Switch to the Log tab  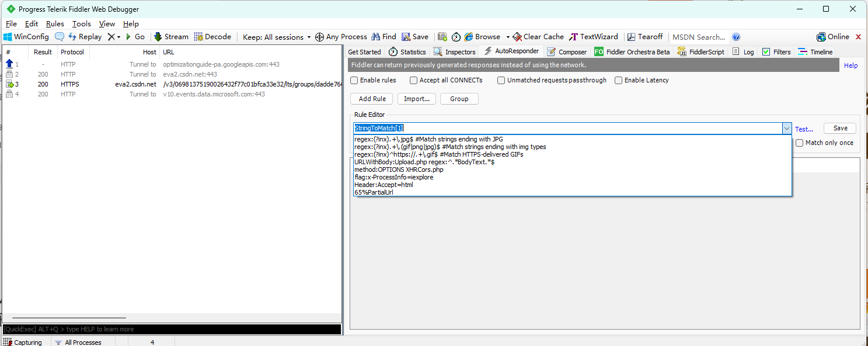pyautogui.click(x=743, y=52)
